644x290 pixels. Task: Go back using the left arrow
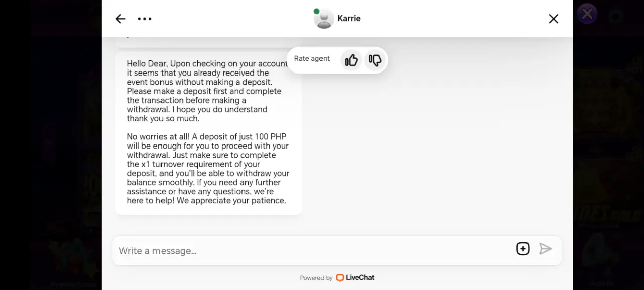[x=120, y=19]
